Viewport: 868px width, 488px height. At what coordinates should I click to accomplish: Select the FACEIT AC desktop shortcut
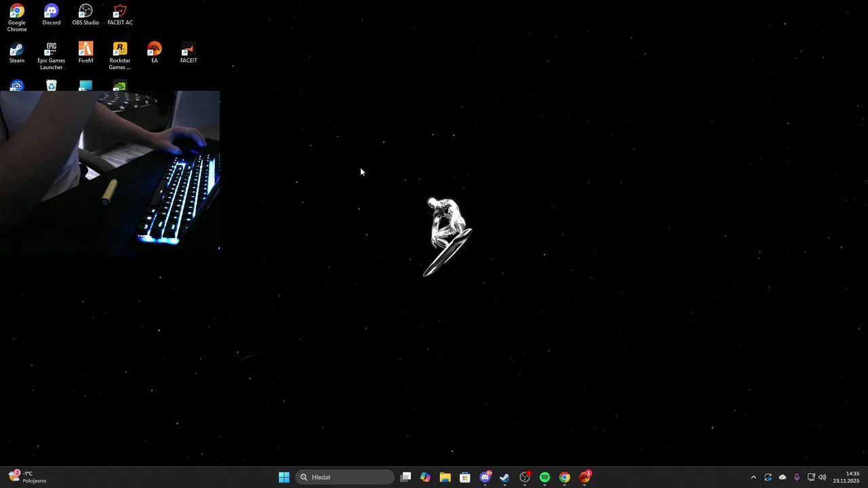pyautogui.click(x=120, y=15)
